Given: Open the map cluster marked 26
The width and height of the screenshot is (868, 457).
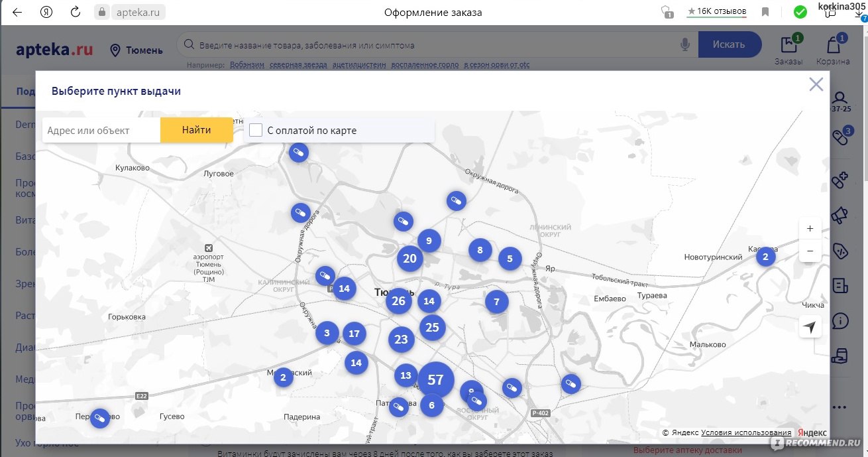Looking at the screenshot, I should (x=398, y=301).
